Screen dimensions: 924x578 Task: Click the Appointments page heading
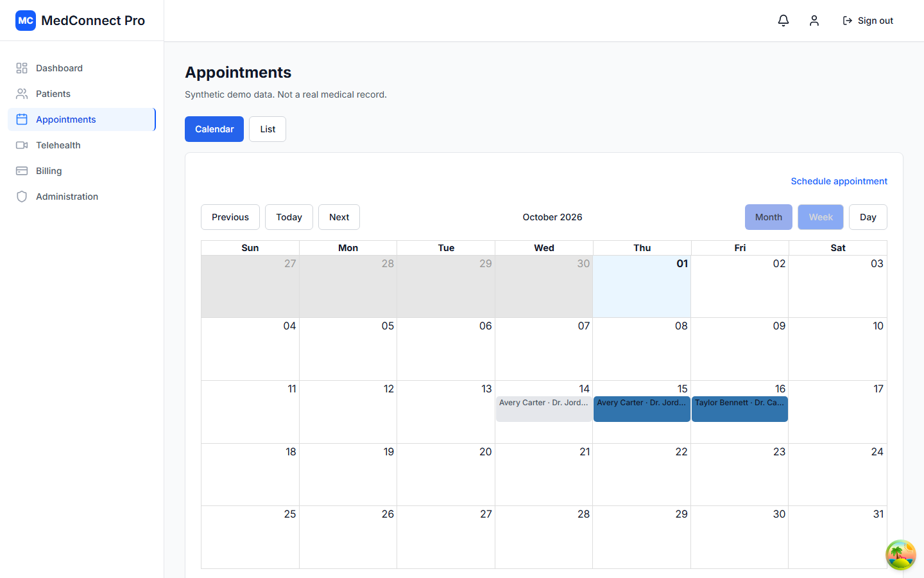[x=238, y=73]
